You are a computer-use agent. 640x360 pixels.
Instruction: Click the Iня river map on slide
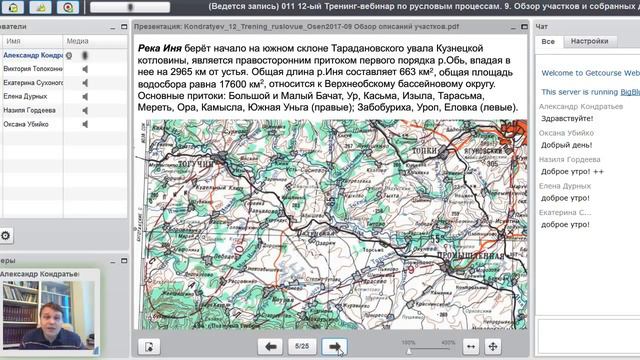tap(332, 224)
